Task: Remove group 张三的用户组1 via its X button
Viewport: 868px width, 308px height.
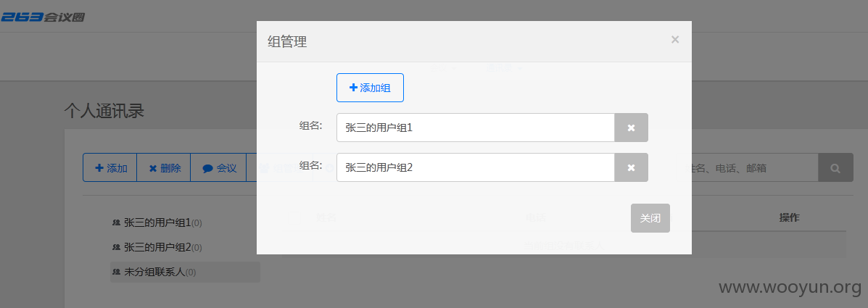Action: pyautogui.click(x=631, y=128)
